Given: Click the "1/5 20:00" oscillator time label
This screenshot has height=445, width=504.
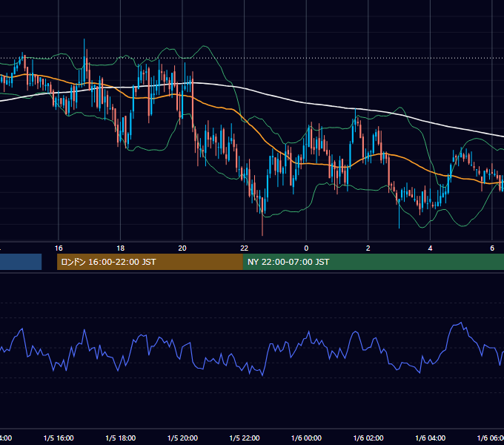Looking at the screenshot, I should tap(182, 438).
